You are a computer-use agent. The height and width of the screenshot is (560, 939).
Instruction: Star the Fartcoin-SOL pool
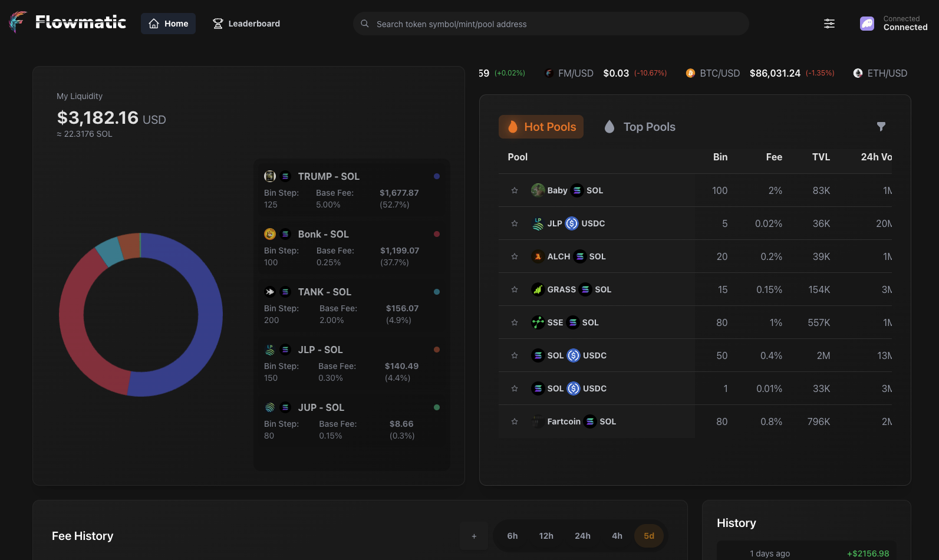pos(515,421)
